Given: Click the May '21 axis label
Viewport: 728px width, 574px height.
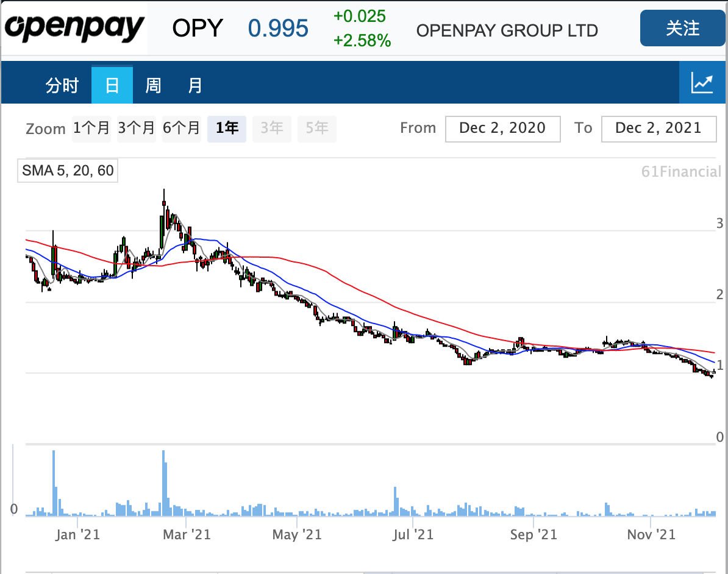Looking at the screenshot, I should [x=297, y=534].
